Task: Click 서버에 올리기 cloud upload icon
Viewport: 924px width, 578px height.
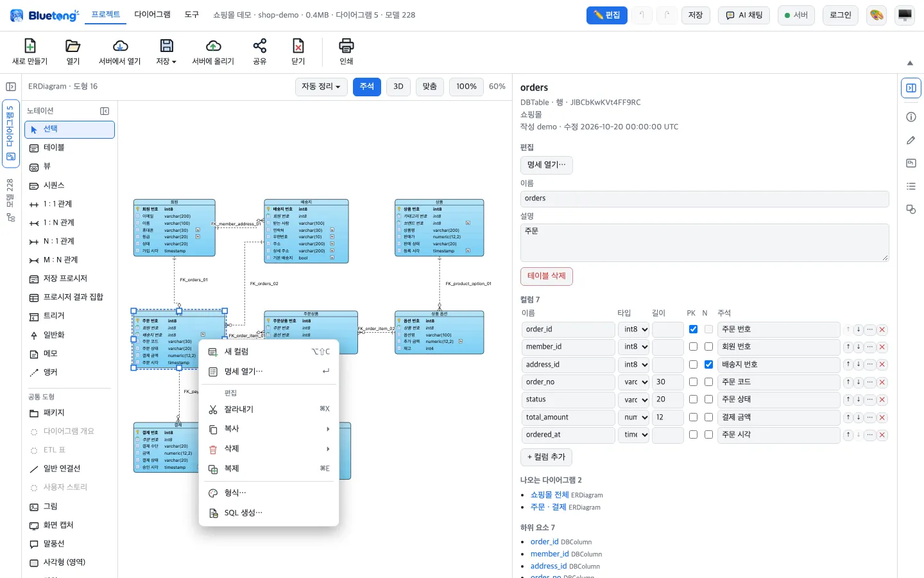Action: 214,46
